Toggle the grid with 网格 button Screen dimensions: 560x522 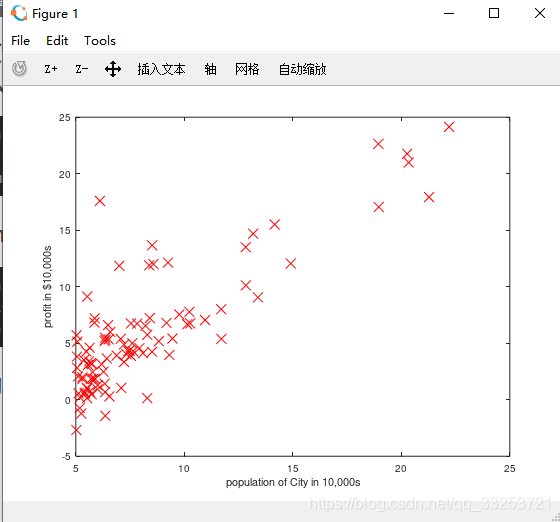(x=247, y=69)
